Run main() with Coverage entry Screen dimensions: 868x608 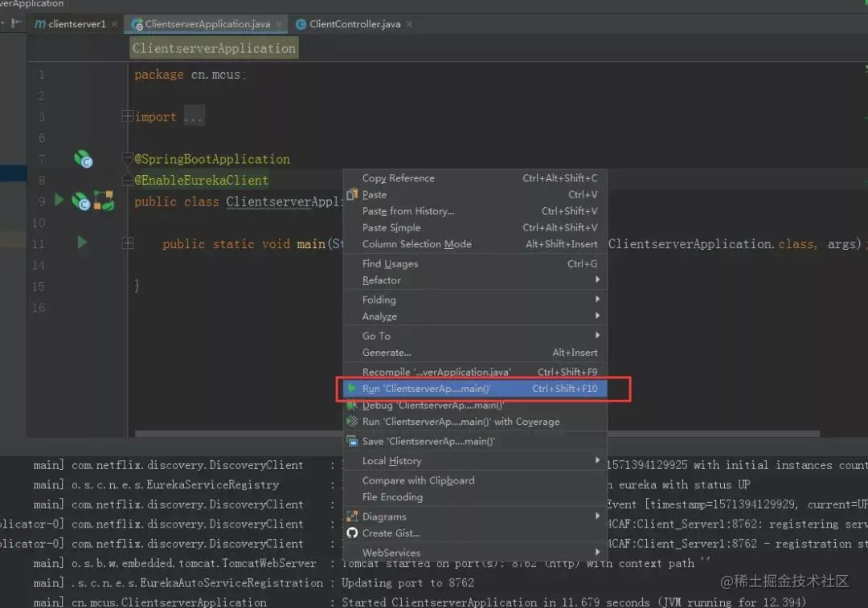[475, 422]
